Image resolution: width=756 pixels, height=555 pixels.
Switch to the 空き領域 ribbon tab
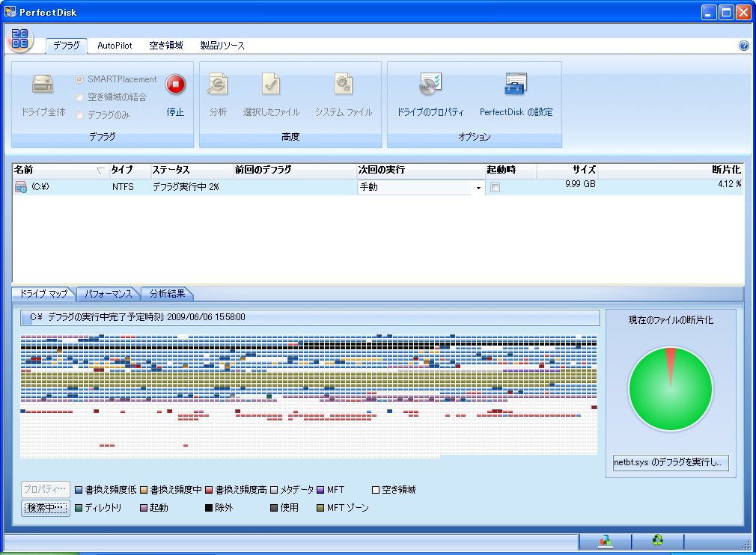coord(166,46)
